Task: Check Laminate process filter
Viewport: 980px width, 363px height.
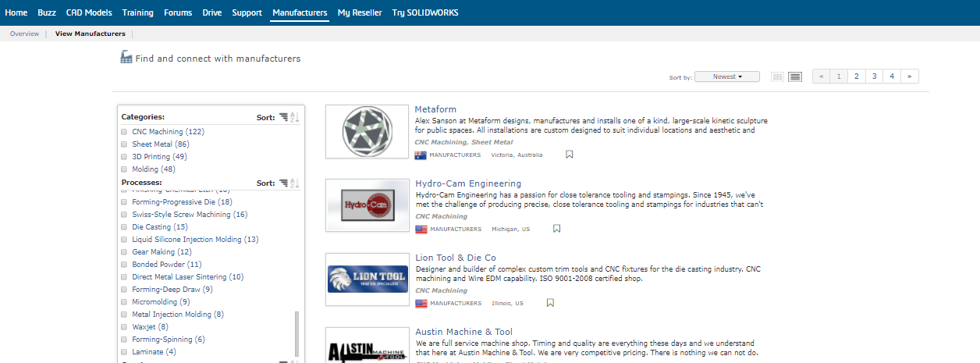Action: coord(124,352)
